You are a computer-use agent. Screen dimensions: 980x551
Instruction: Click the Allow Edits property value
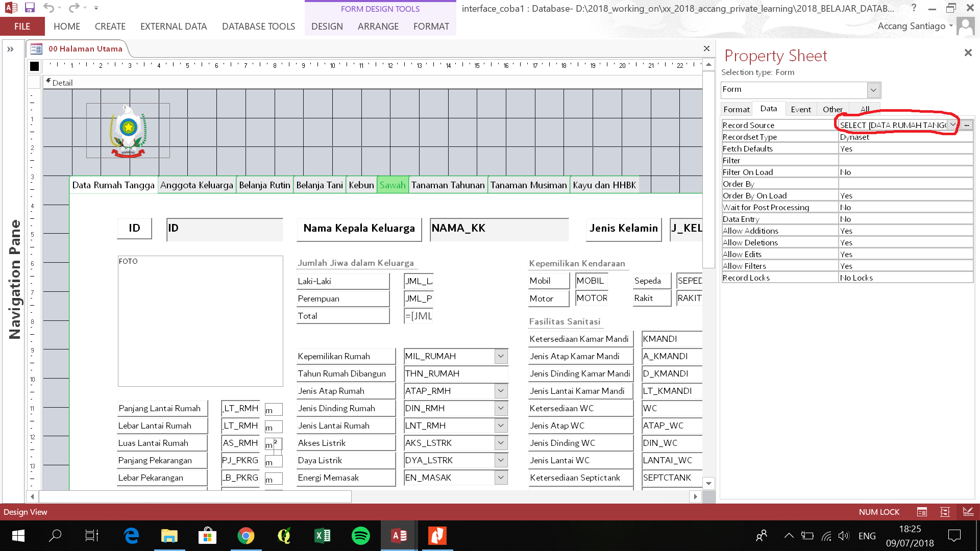pos(905,254)
